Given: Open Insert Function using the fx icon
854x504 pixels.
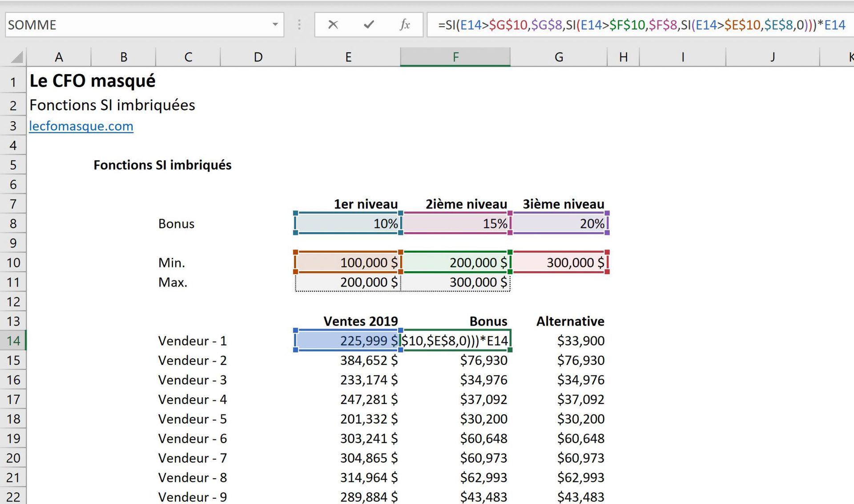Looking at the screenshot, I should 404,25.
